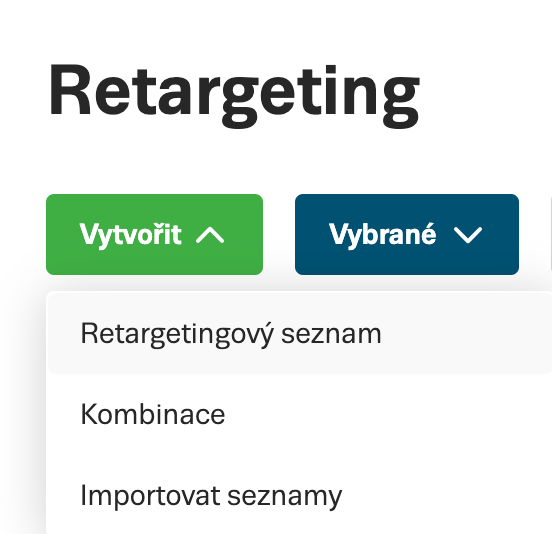Choose Retargetingový seznam from the menu
The height and width of the screenshot is (534, 552).
click(x=300, y=334)
